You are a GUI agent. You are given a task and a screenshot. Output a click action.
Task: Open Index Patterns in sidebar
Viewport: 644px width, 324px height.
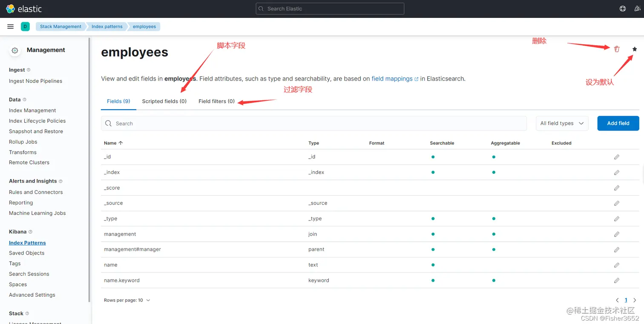[x=27, y=243]
